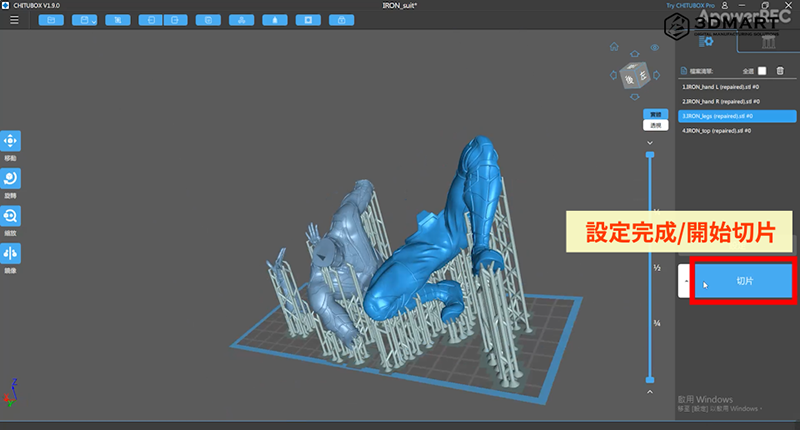
Task: Select the Rotate tool in left sidebar
Action: (x=10, y=177)
